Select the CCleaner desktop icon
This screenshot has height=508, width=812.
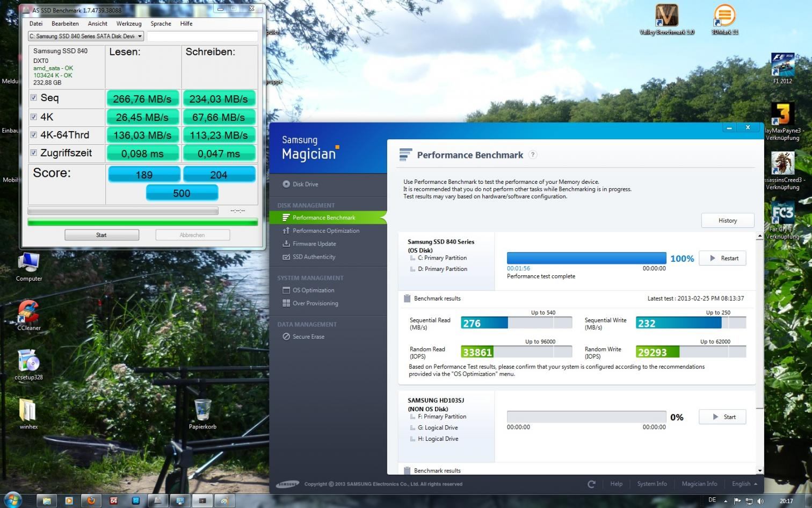point(28,315)
